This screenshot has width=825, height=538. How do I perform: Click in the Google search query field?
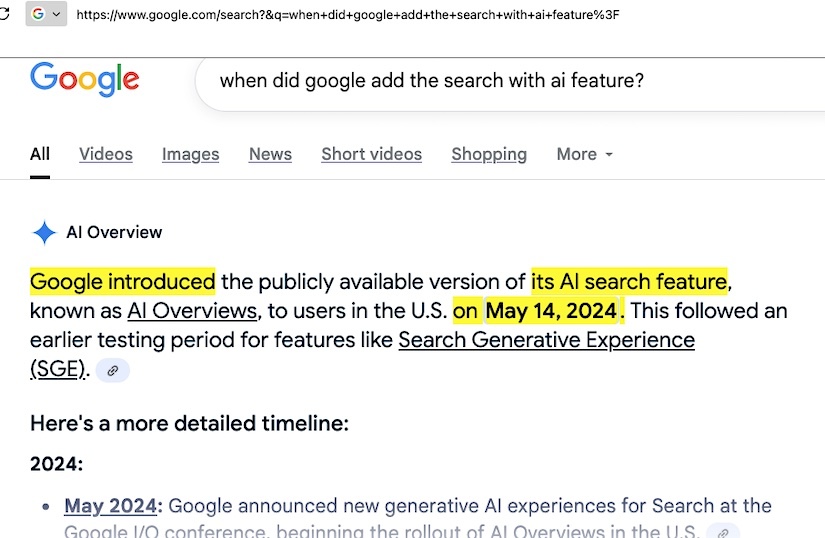pos(500,80)
